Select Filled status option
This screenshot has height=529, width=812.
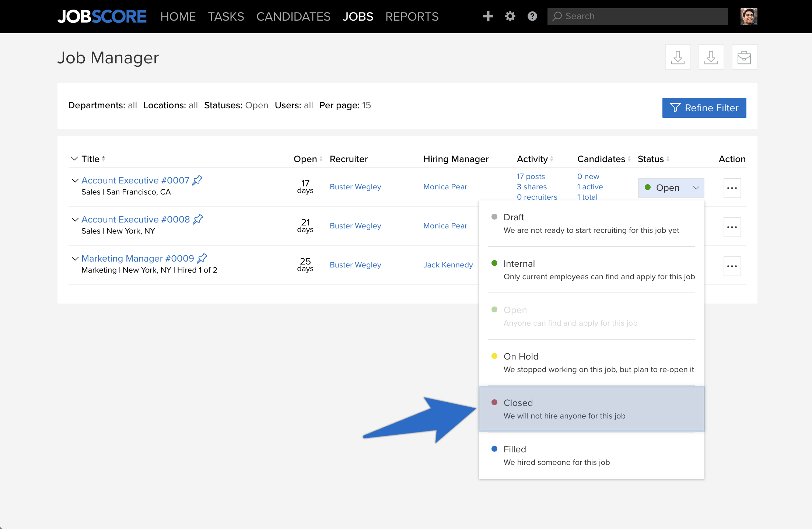tap(591, 456)
